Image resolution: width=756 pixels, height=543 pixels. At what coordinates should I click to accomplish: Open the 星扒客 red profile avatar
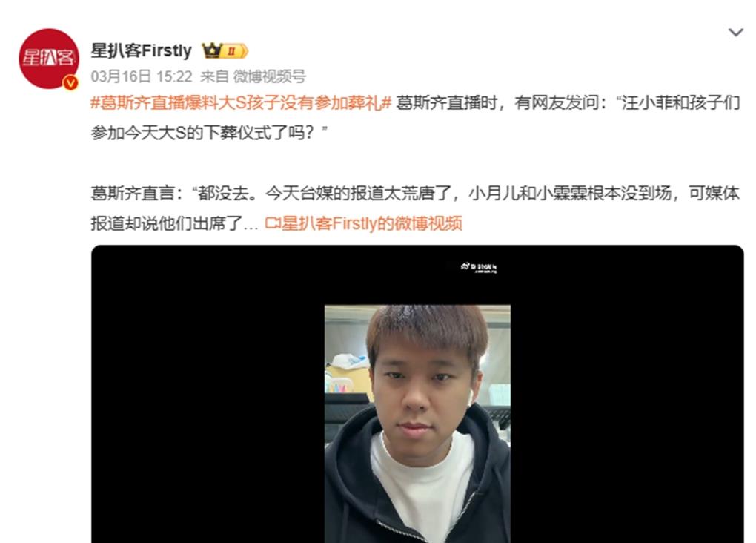coord(48,59)
